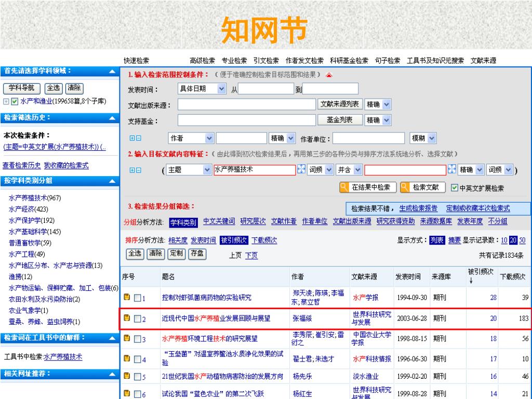Switch to 专业检索 tab
The height and width of the screenshot is (399, 532).
pyautogui.click(x=234, y=61)
